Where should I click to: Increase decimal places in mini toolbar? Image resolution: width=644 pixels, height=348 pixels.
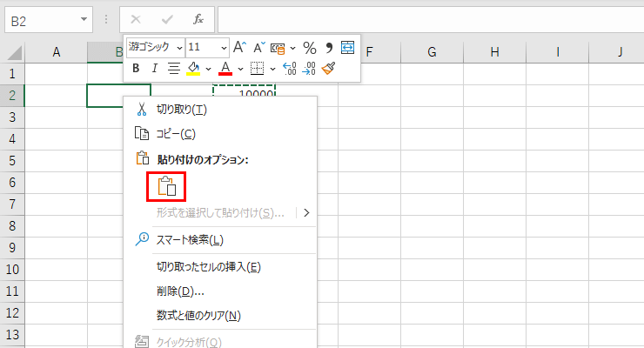coord(290,68)
